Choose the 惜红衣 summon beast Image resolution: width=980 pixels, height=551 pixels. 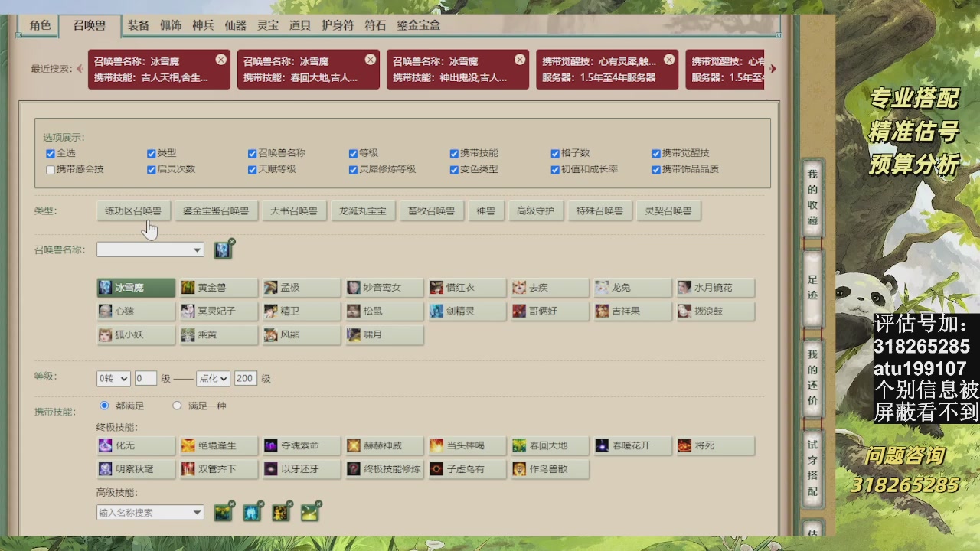(x=467, y=288)
